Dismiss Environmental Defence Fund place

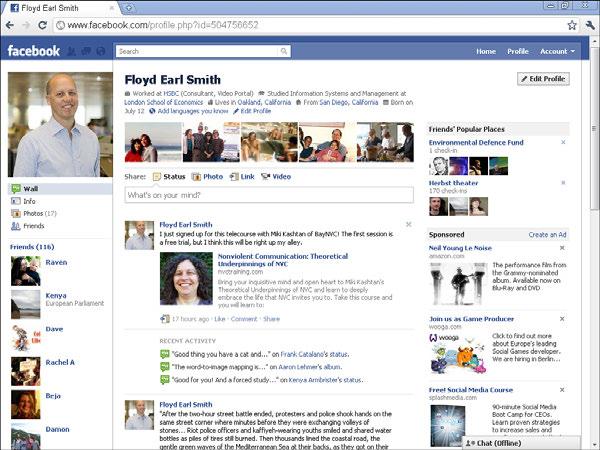pyautogui.click(x=563, y=142)
